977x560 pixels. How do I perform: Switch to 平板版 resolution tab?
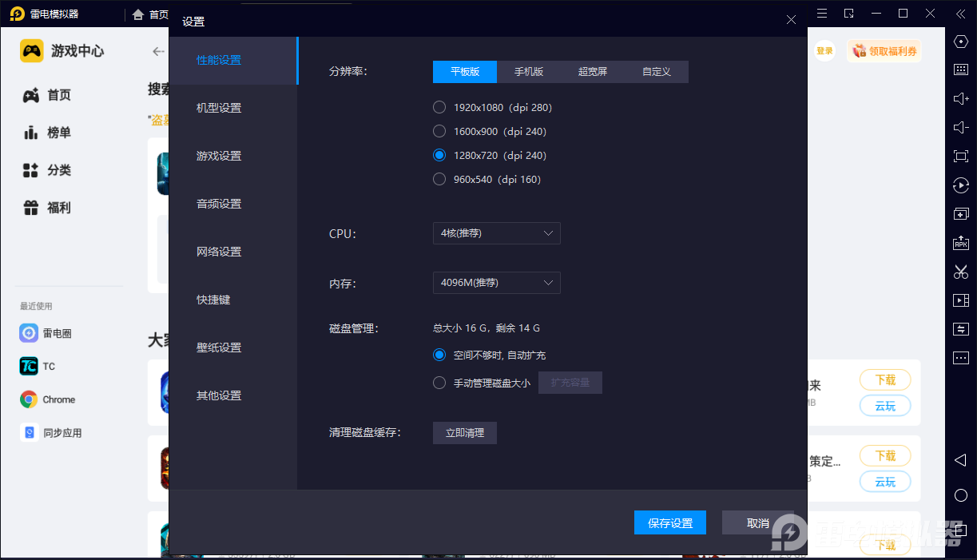pyautogui.click(x=465, y=72)
